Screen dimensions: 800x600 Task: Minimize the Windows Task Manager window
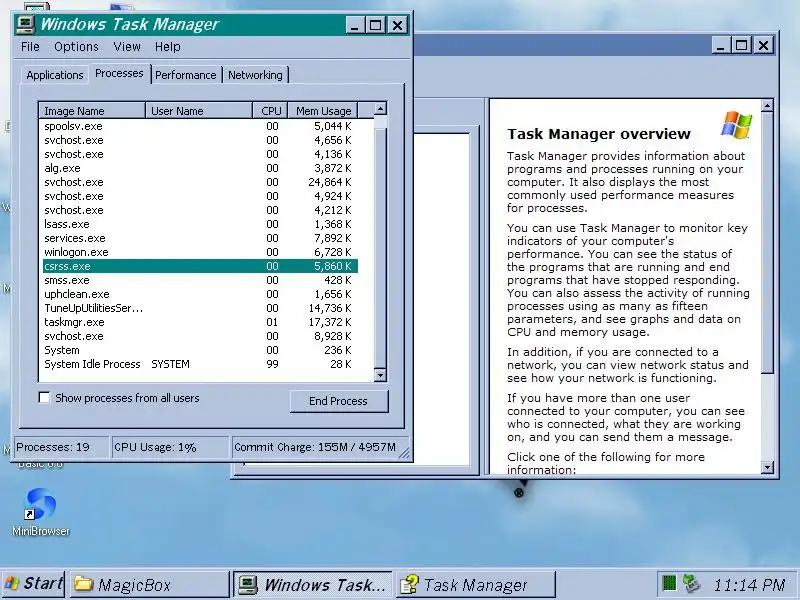coord(355,24)
